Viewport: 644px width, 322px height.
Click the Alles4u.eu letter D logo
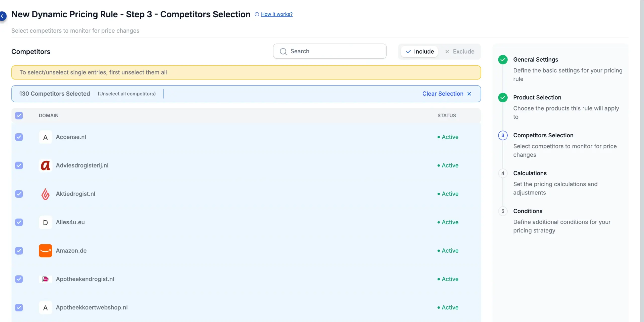click(x=45, y=222)
